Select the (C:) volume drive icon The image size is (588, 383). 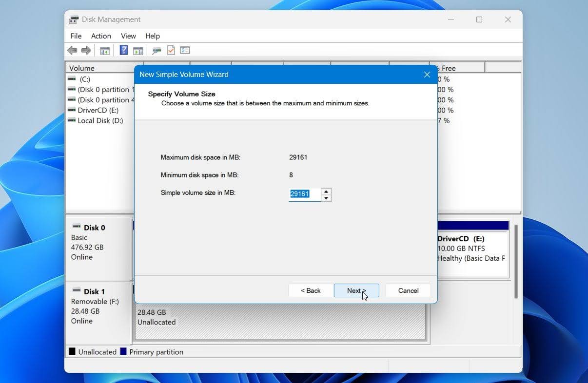coord(72,79)
